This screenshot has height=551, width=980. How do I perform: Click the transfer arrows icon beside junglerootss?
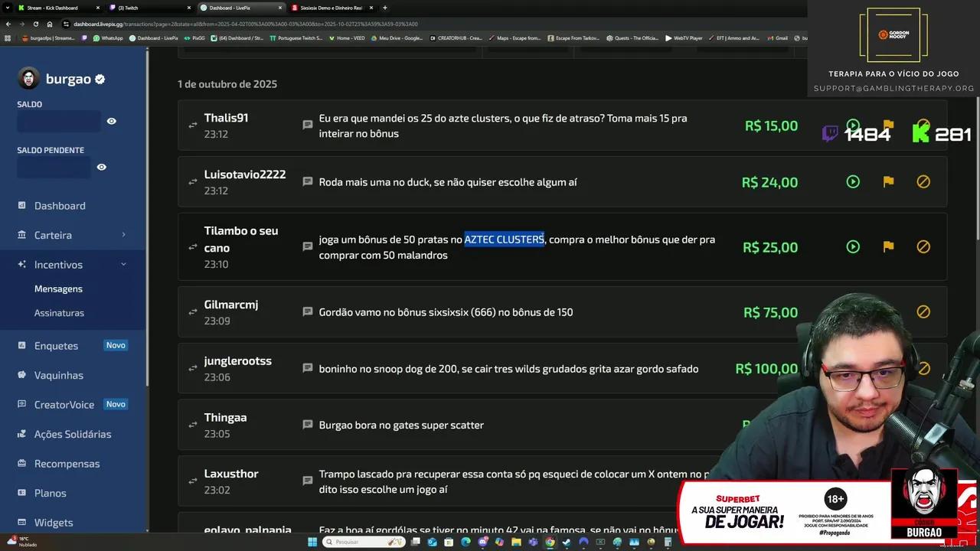coord(193,369)
